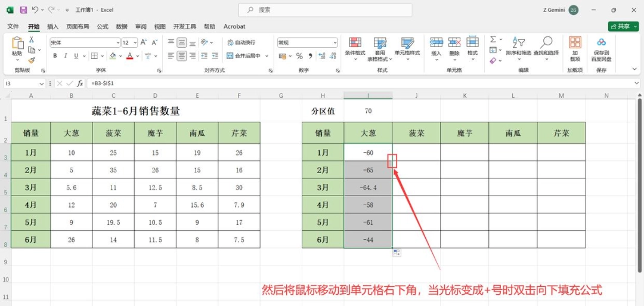
Task: Toggle Bold formatting
Action: click(x=55, y=56)
